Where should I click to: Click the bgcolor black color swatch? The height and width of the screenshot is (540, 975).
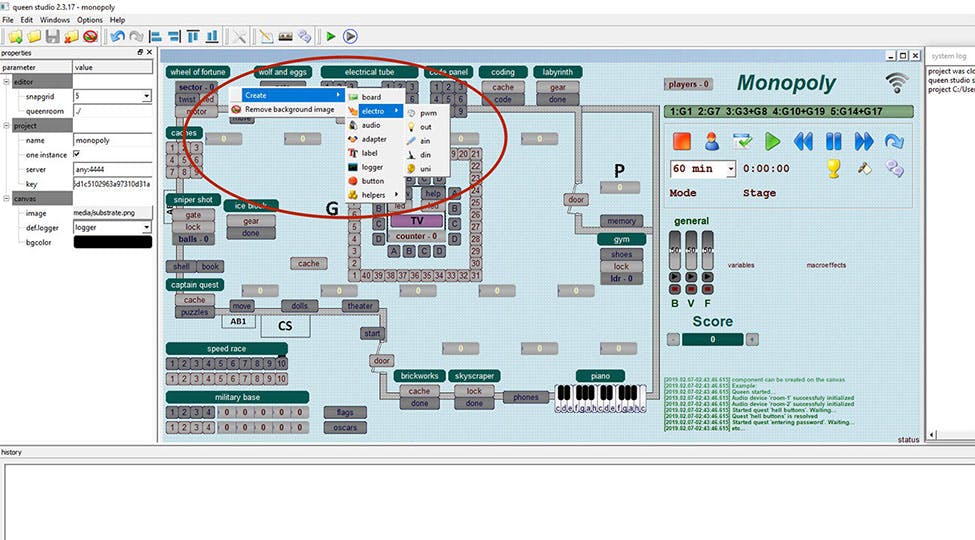112,242
